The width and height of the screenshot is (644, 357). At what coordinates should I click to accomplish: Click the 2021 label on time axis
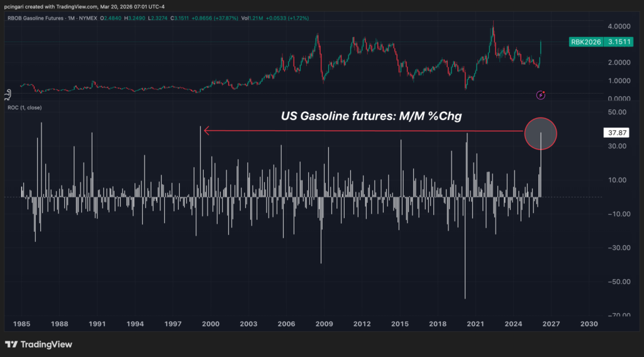(x=475, y=324)
